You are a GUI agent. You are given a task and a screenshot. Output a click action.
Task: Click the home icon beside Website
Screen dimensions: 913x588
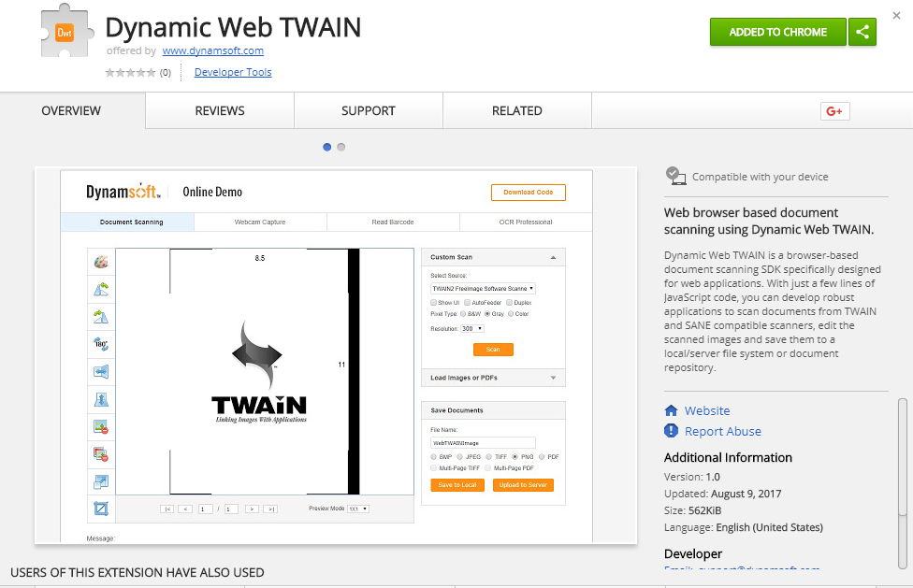tap(671, 410)
